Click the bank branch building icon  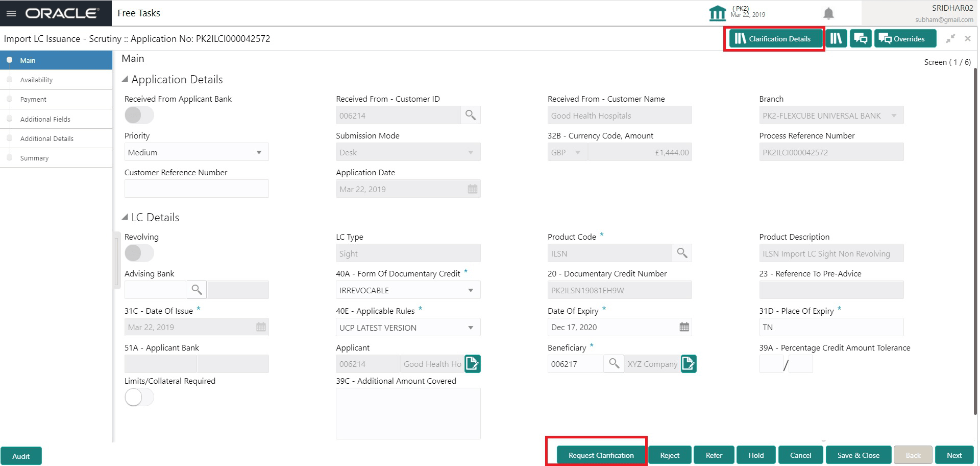tap(717, 13)
